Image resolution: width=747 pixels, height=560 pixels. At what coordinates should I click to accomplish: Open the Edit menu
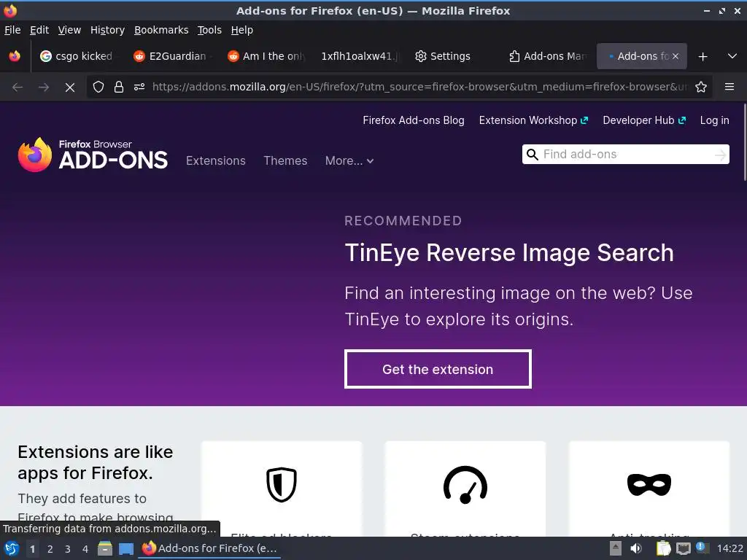[x=39, y=30]
